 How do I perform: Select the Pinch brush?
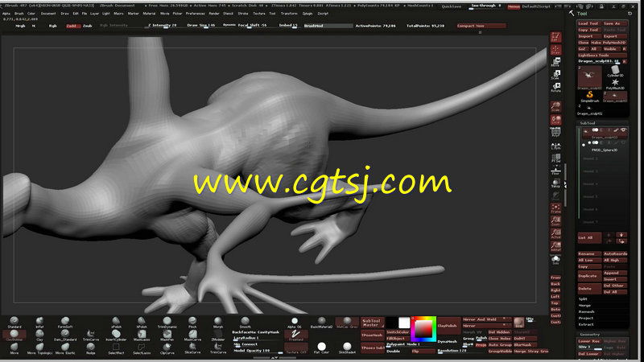click(192, 323)
